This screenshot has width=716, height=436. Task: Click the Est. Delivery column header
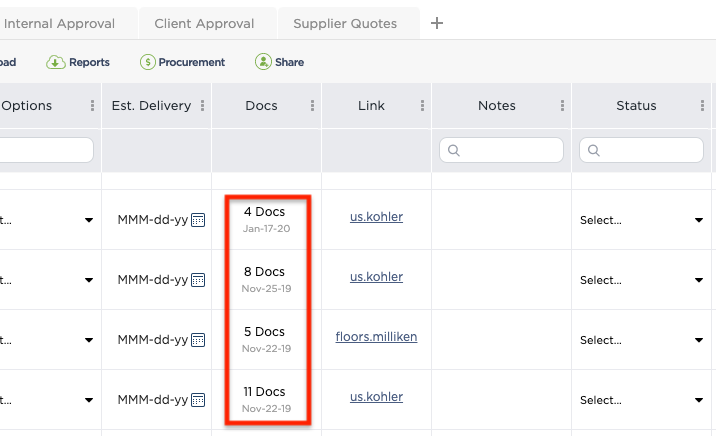(x=151, y=105)
